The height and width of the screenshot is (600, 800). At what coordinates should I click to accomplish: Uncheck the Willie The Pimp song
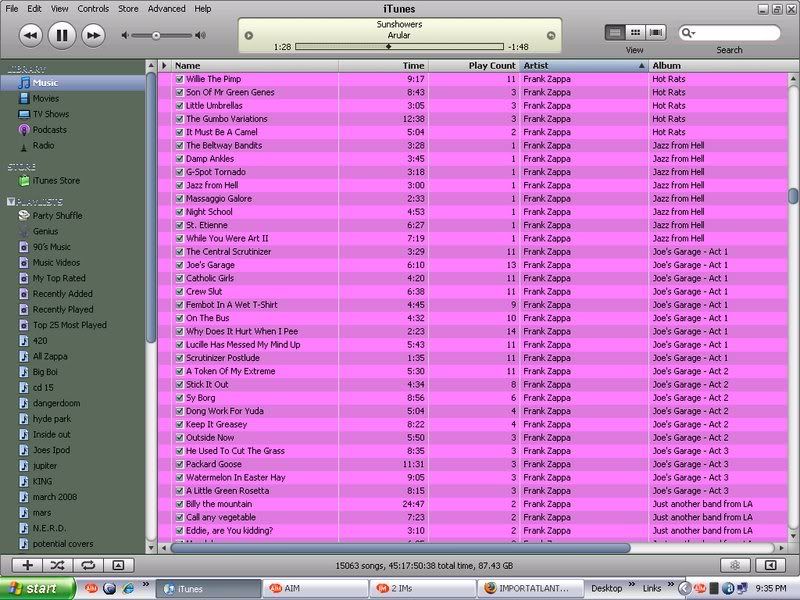click(180, 79)
